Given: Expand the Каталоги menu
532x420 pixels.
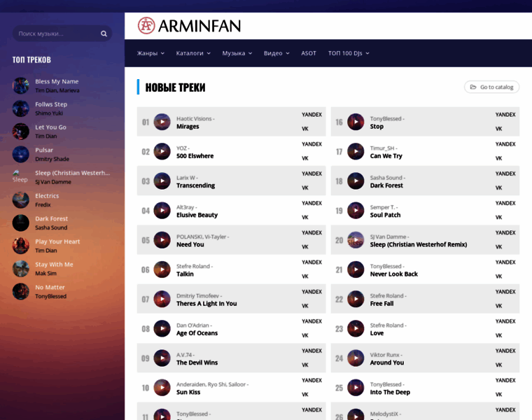Looking at the screenshot, I should click(x=193, y=53).
